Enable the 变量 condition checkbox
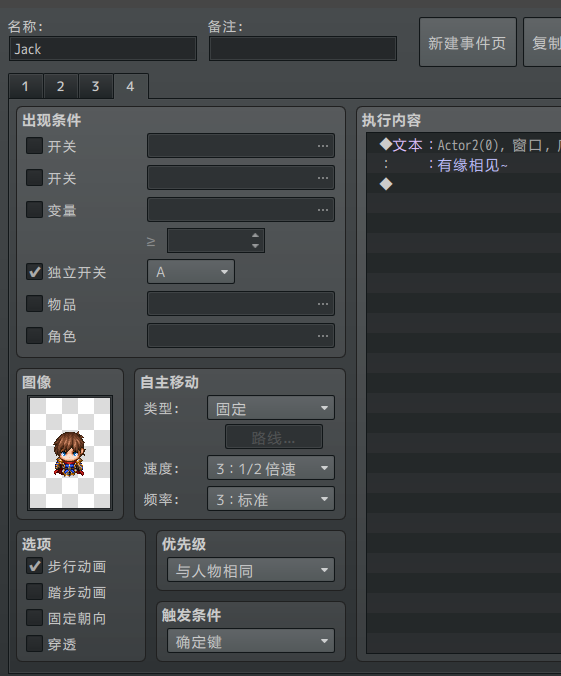This screenshot has height=676, width=561. 34,210
